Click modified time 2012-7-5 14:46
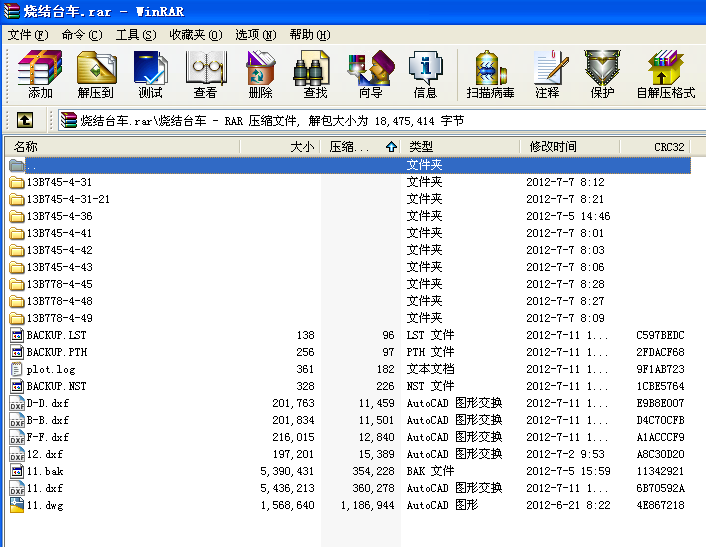 [568, 217]
